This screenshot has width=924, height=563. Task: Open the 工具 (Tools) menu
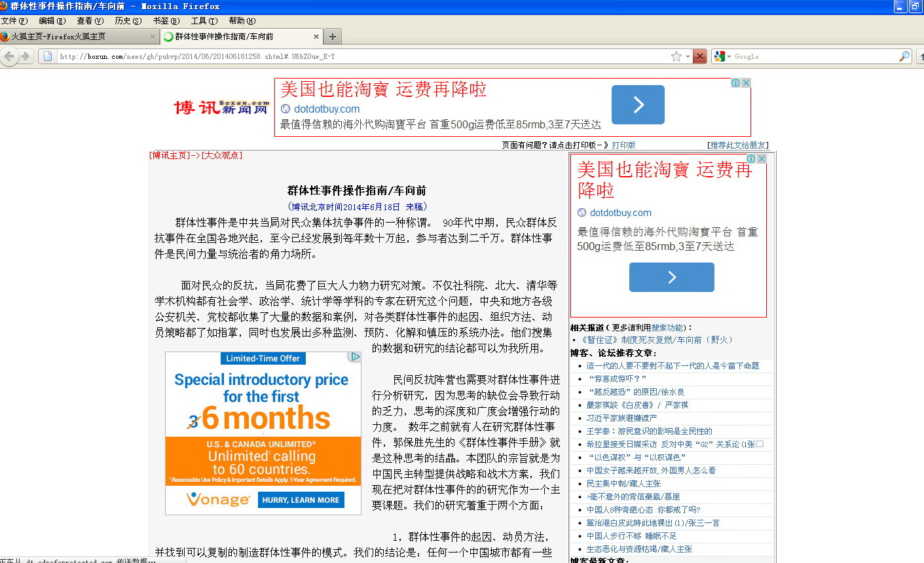point(204,21)
